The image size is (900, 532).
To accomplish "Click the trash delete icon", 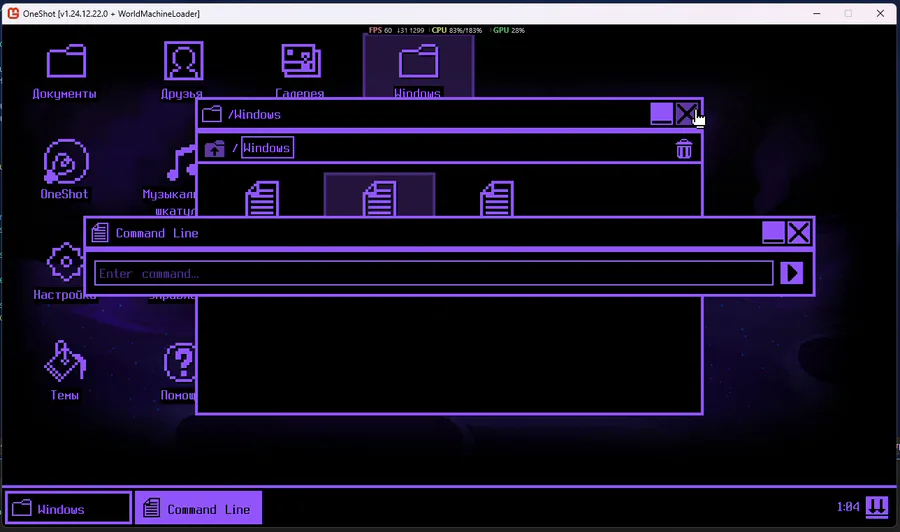I will (684, 149).
